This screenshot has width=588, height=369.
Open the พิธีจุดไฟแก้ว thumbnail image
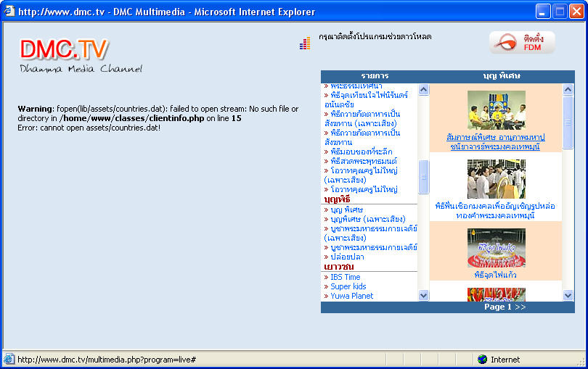496,248
